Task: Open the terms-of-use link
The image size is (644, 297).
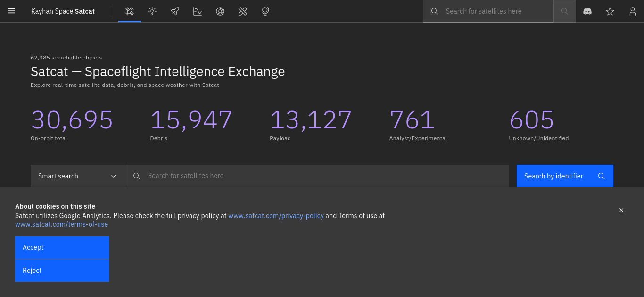Action: 61,224
